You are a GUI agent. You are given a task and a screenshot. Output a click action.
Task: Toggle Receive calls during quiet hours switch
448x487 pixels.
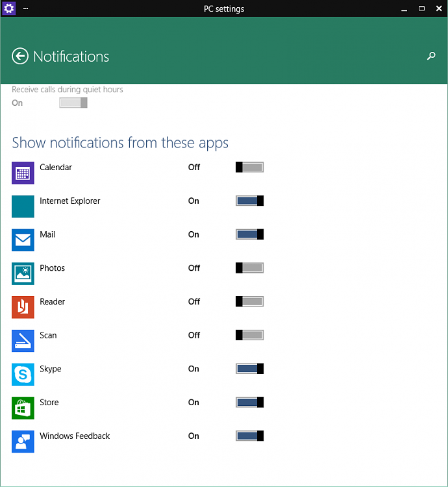click(x=73, y=103)
